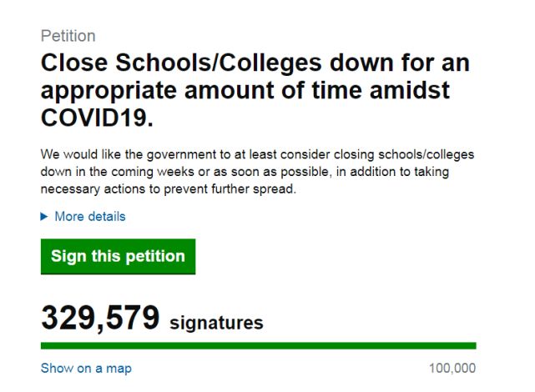Click the grey Petition label above the title
The image size is (535, 392).
pyautogui.click(x=68, y=36)
